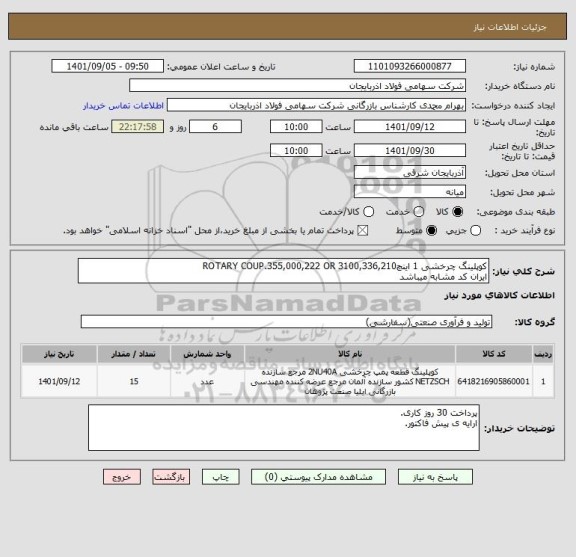Select the متوسط purchase type radio
The image size is (576, 557).
[x=431, y=231]
